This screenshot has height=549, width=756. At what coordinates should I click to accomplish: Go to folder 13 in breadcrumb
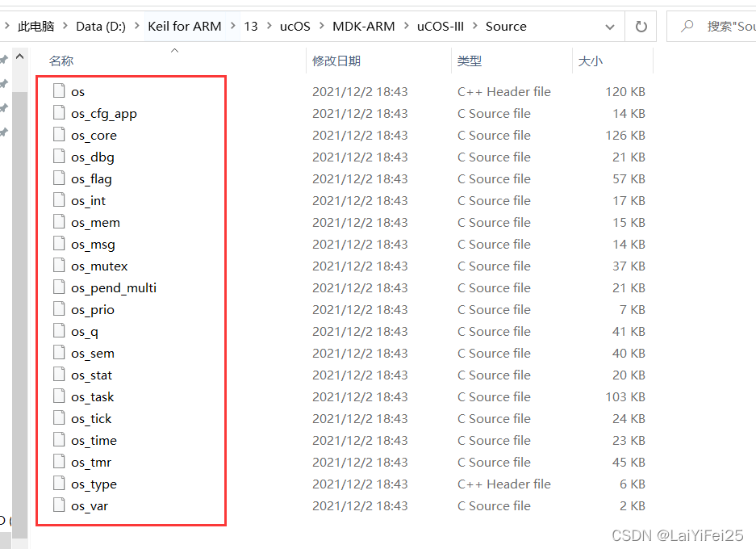(x=251, y=26)
